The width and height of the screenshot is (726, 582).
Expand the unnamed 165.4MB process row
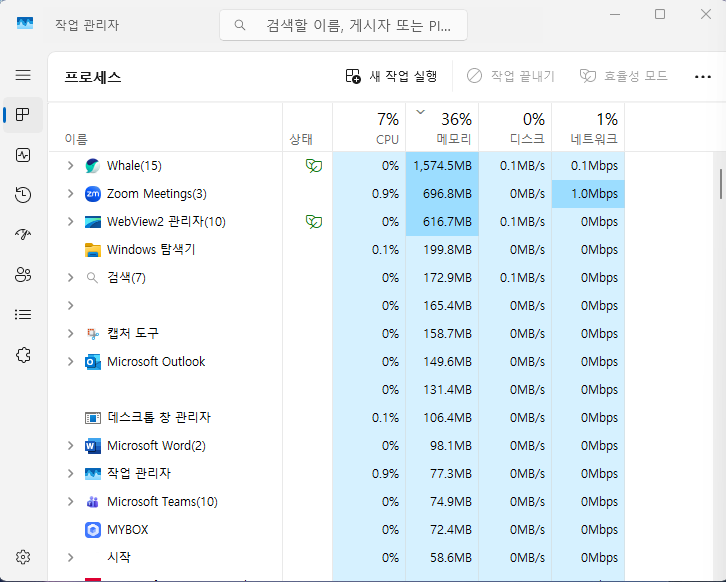click(x=70, y=305)
